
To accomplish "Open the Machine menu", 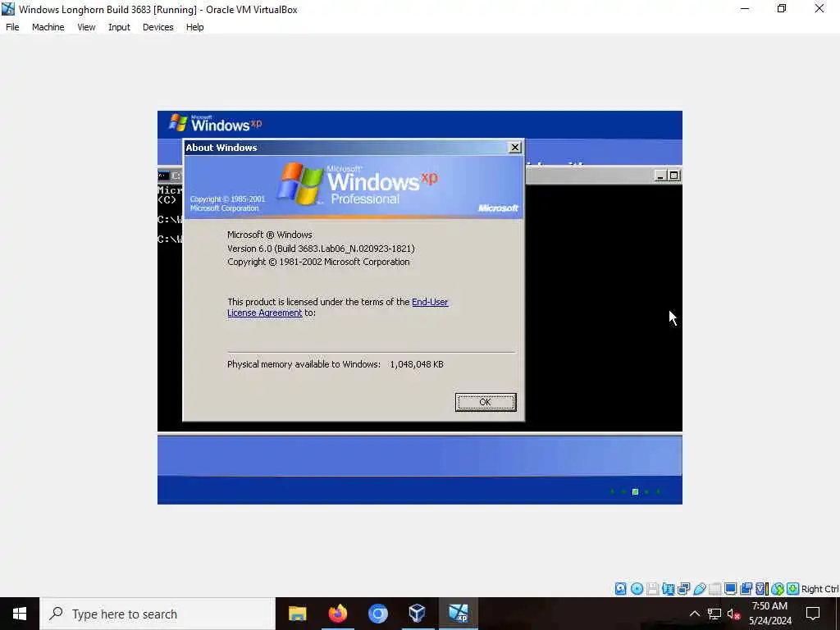I will [48, 27].
